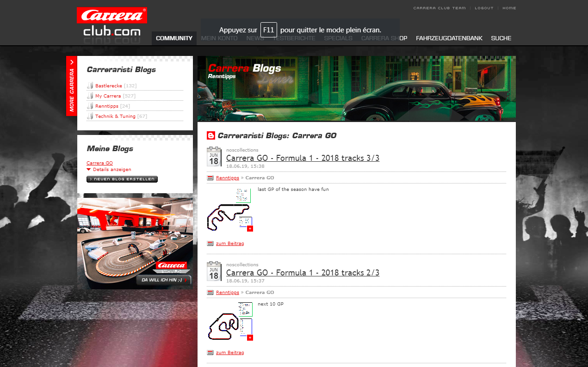588x367 pixels.
Task: Click zum Beitrag link under tracks 2/3 post
Action: [230, 352]
